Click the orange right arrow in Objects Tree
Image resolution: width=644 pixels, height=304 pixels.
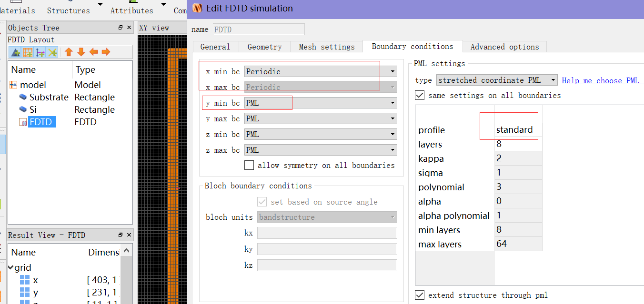click(x=105, y=52)
